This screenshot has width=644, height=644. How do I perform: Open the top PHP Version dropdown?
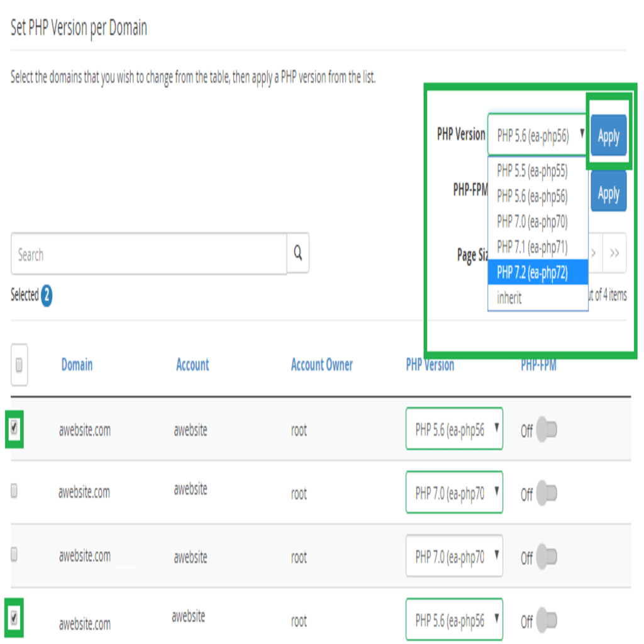[x=538, y=135]
